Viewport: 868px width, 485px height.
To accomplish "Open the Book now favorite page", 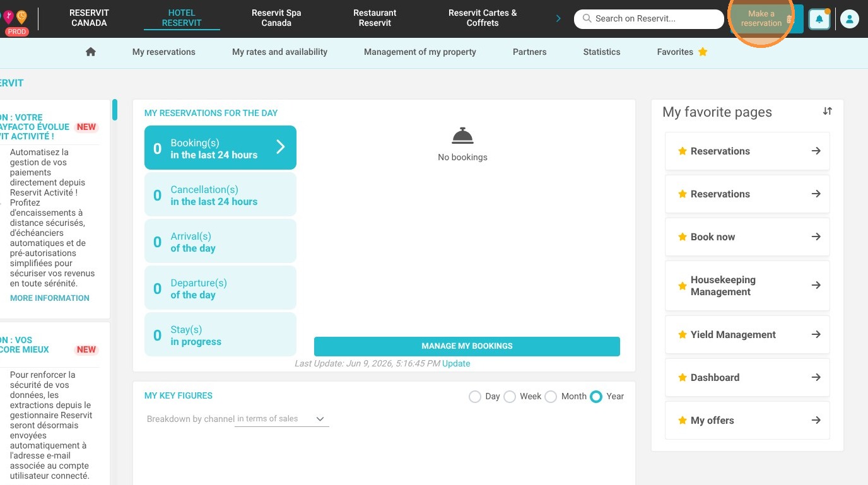I will [748, 237].
